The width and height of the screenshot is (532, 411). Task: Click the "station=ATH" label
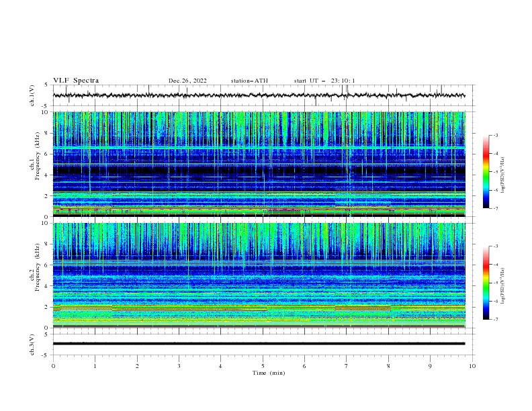[x=249, y=81]
